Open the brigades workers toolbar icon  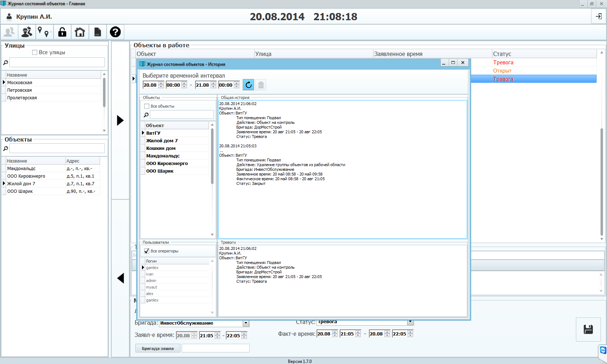(x=27, y=32)
